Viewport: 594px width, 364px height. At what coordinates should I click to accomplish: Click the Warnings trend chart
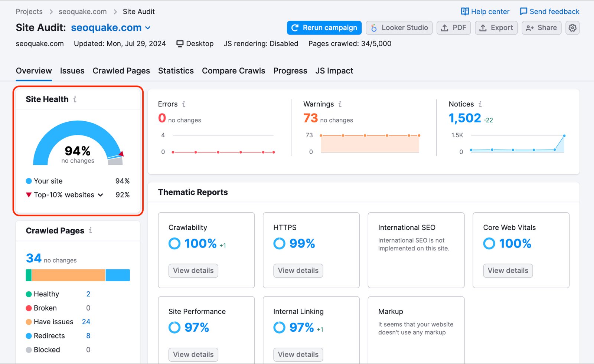369,143
